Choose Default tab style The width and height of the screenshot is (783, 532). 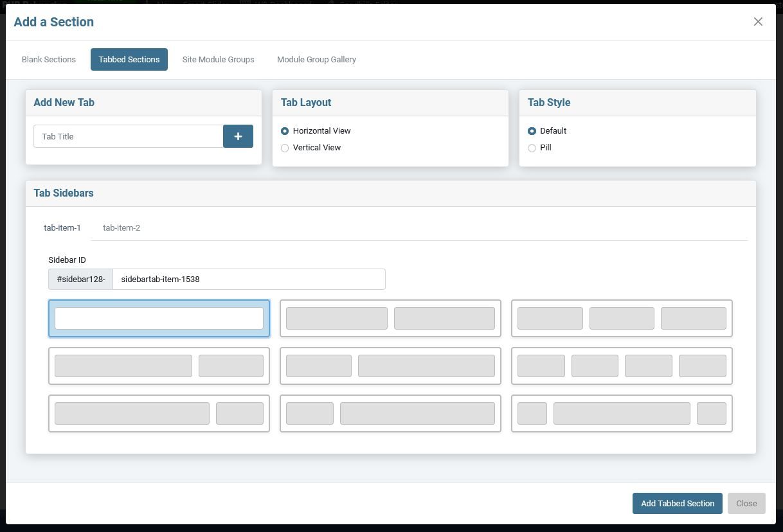[532, 131]
